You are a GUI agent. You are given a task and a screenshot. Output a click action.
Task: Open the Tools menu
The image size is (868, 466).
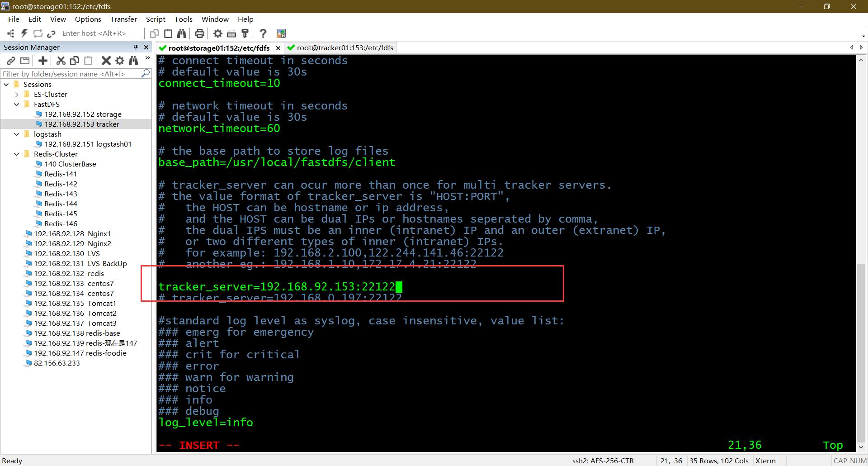183,19
